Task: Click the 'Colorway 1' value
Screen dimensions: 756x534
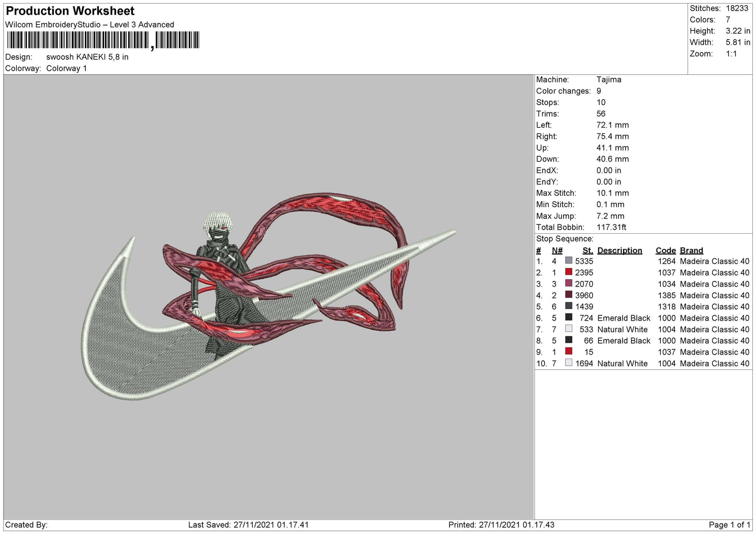Action: 66,69
